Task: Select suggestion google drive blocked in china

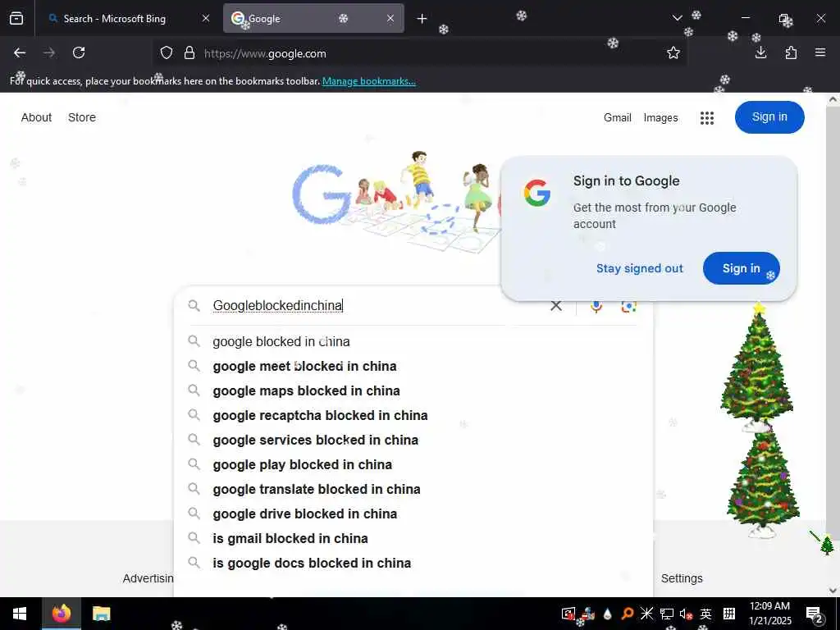Action: pyautogui.click(x=413, y=514)
